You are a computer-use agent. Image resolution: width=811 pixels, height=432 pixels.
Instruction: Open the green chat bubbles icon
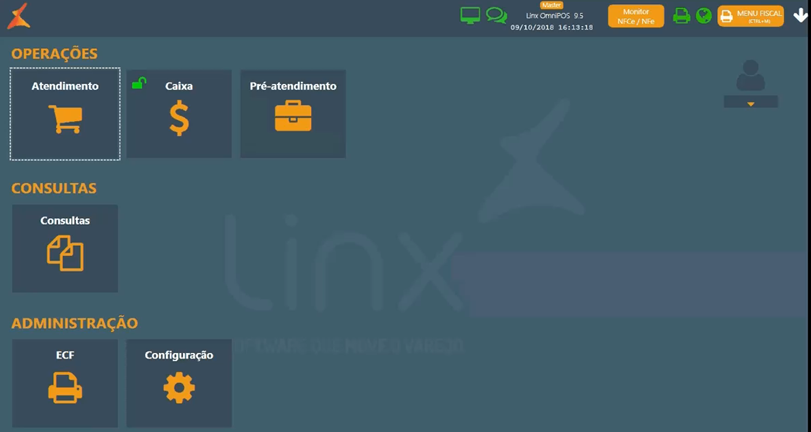[x=497, y=16]
